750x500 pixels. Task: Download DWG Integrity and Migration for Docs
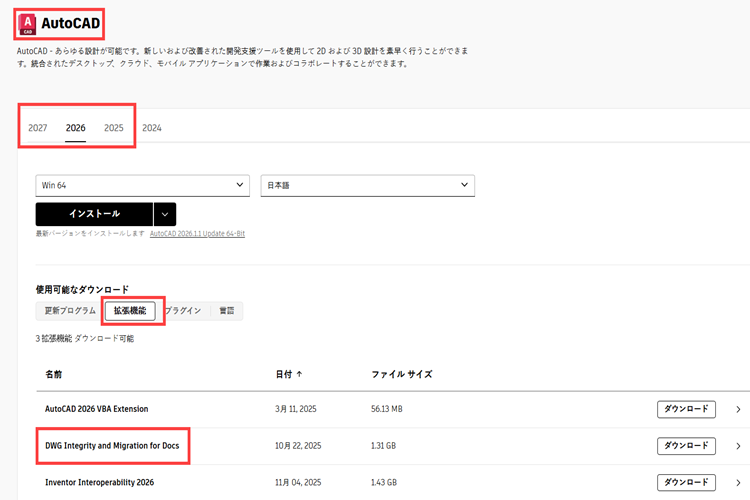click(x=686, y=446)
